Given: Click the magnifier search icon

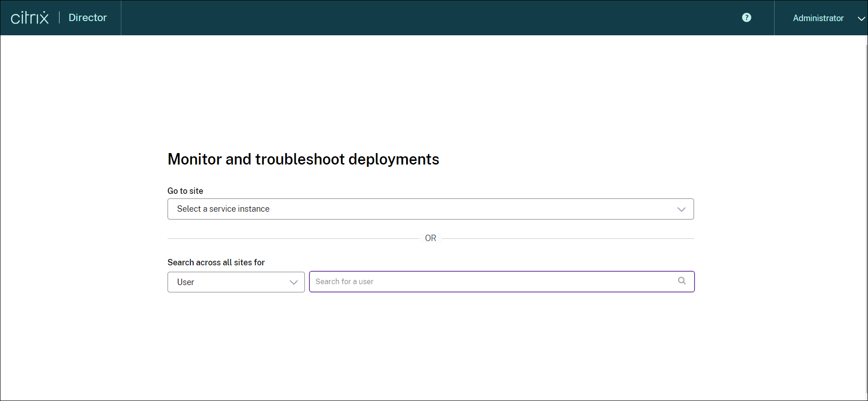Looking at the screenshot, I should [682, 280].
